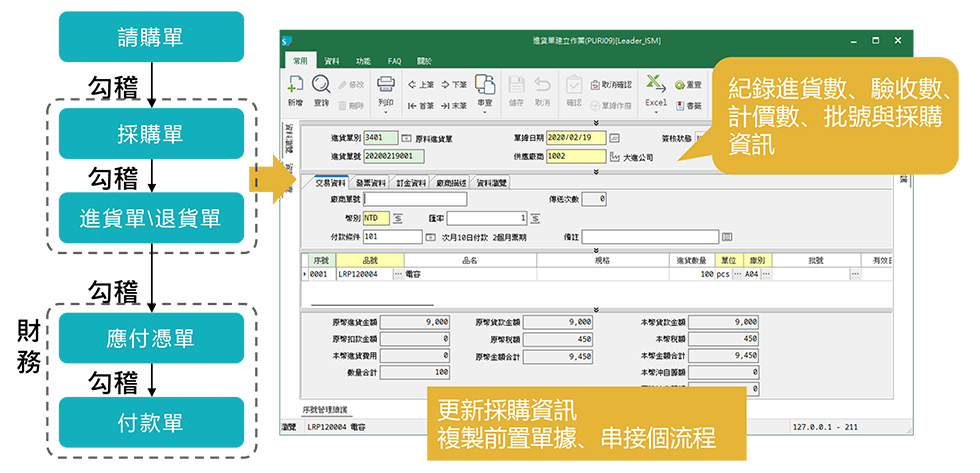Jump to first record using 首筆
Screen dimensions: 980x473
(x=420, y=105)
